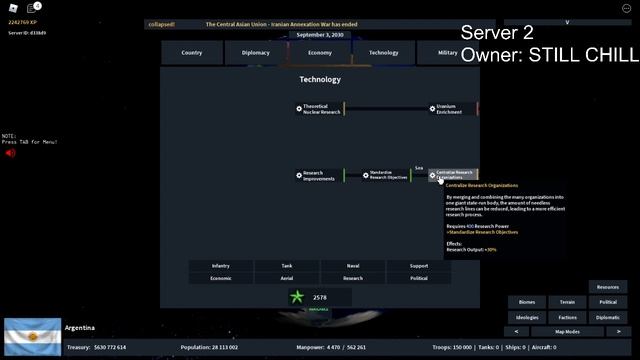
Task: Open the Diplomacy tab
Action: 256,53
